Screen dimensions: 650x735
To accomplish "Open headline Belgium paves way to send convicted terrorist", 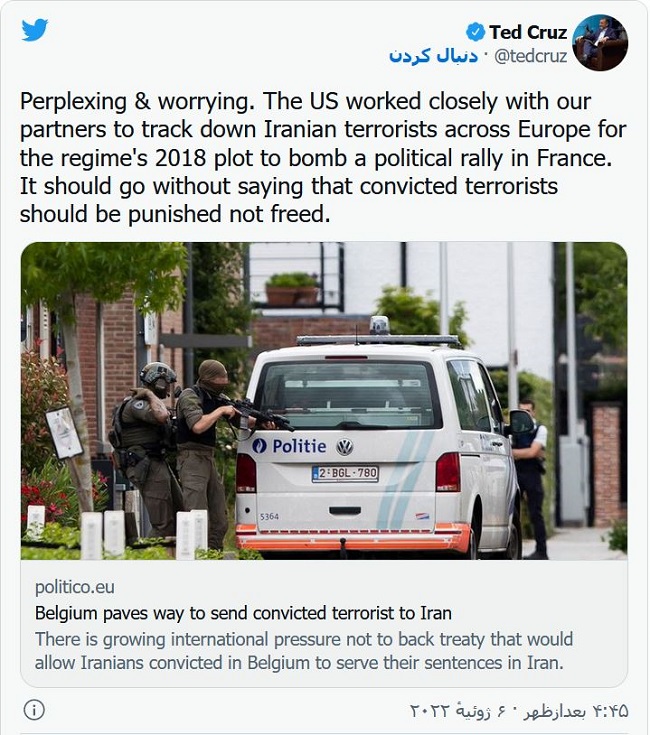I will click(243, 613).
